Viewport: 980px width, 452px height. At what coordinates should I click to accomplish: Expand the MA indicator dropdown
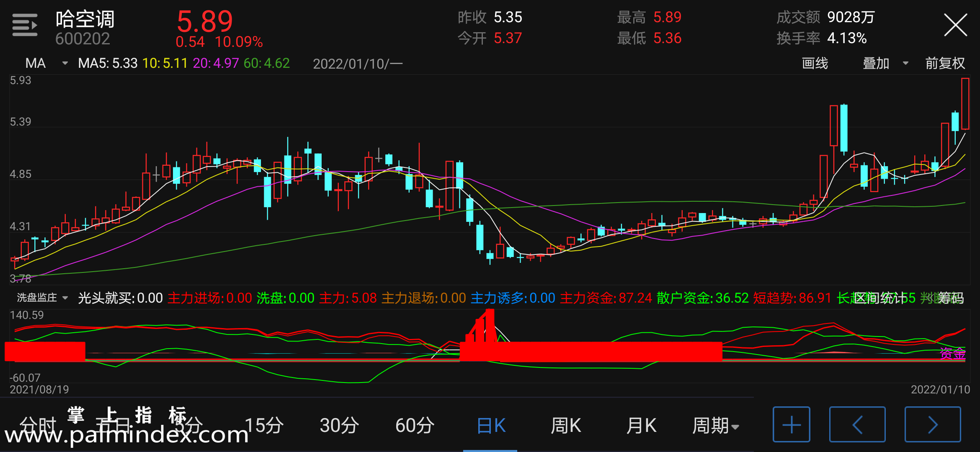click(46, 63)
